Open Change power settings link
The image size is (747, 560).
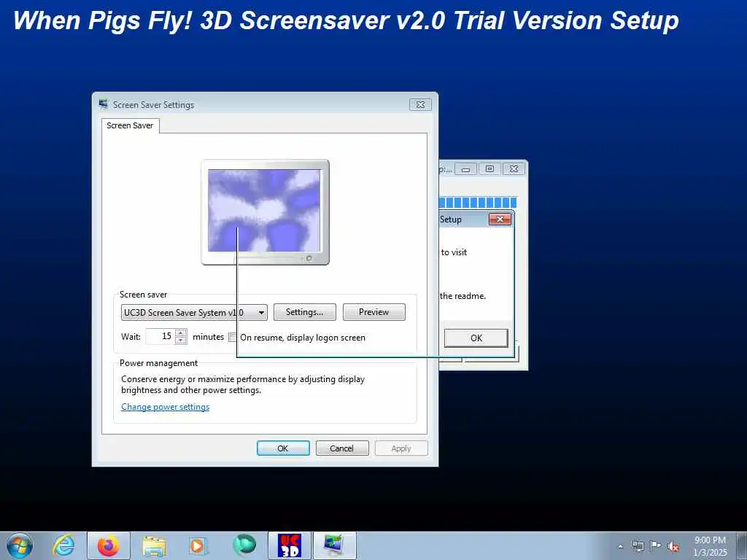(x=166, y=407)
